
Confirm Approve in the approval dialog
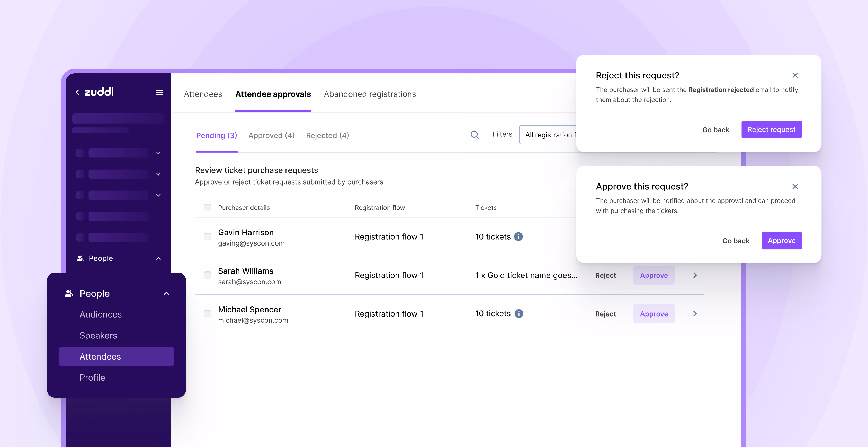[781, 241]
